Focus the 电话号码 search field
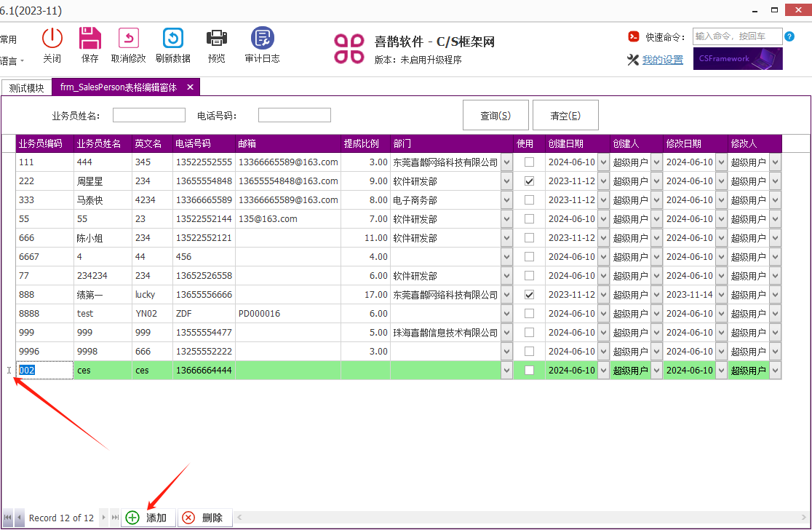The width and height of the screenshot is (812, 530). pos(294,115)
